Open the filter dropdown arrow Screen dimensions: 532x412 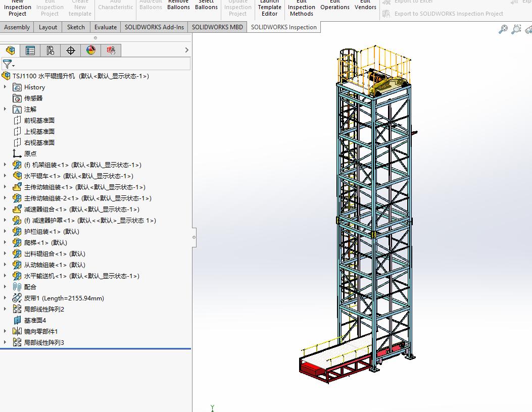[x=13, y=66]
